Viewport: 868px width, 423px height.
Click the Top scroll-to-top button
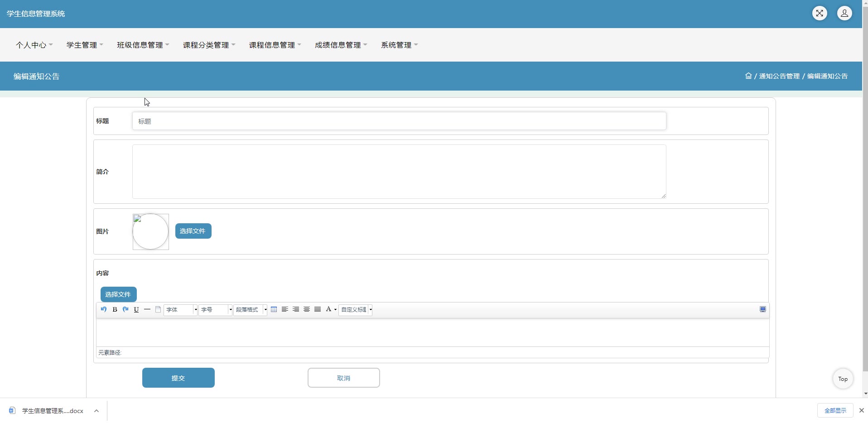[843, 379]
